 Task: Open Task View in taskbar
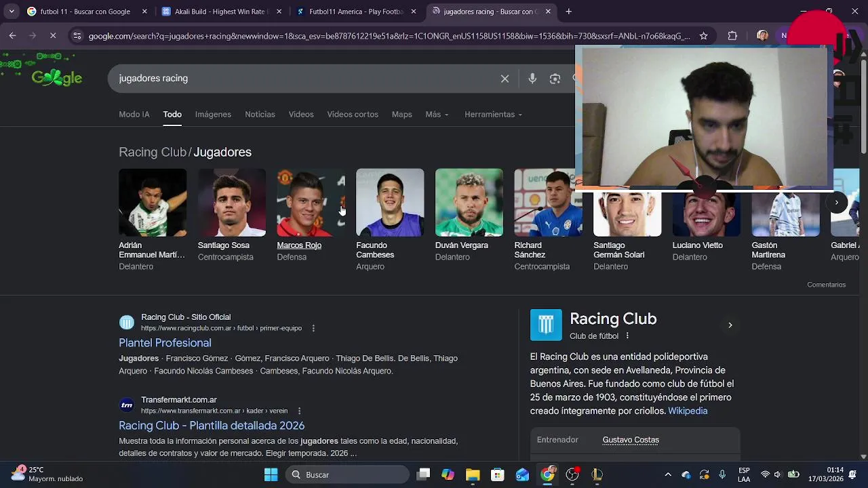(x=423, y=474)
